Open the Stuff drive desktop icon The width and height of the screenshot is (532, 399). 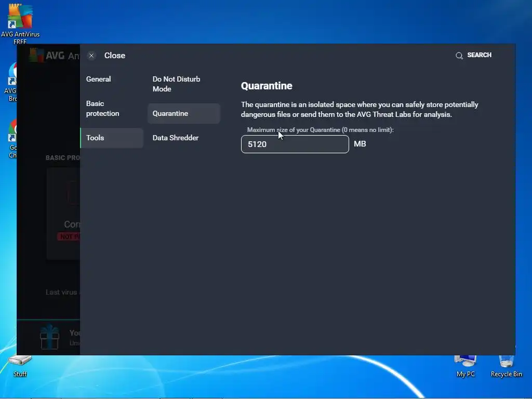[20, 366]
